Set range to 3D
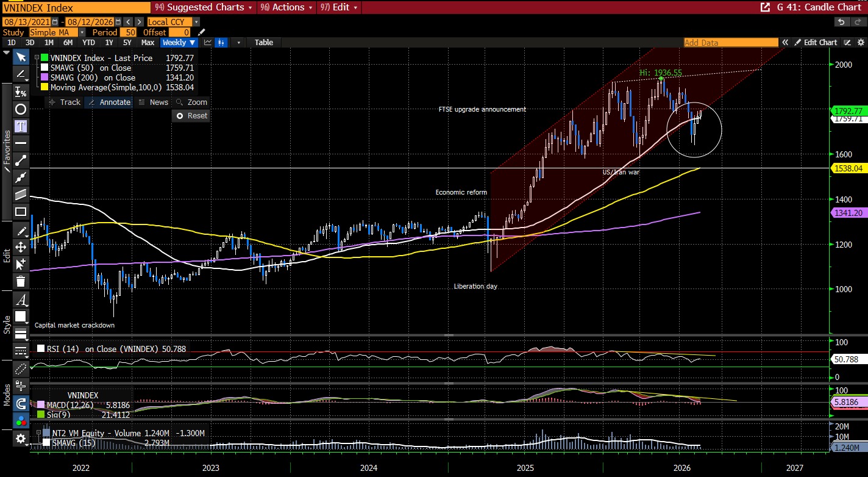This screenshot has width=868, height=477. 30,43
